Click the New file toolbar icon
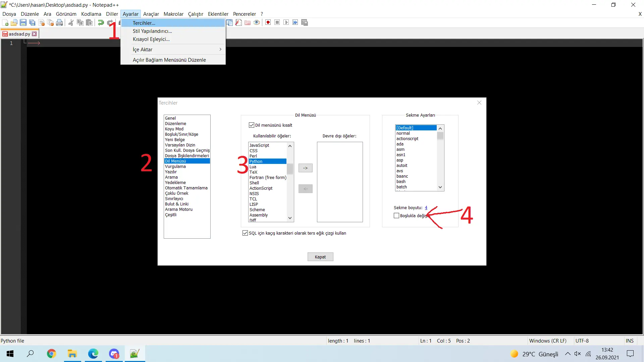 pyautogui.click(x=5, y=23)
